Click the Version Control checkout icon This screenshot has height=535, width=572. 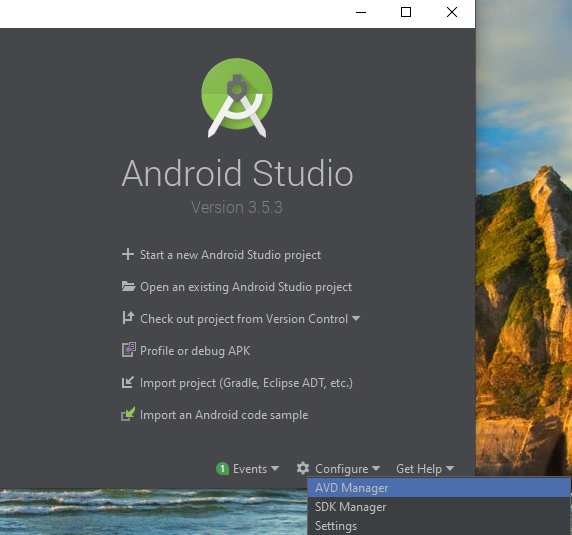click(128, 318)
